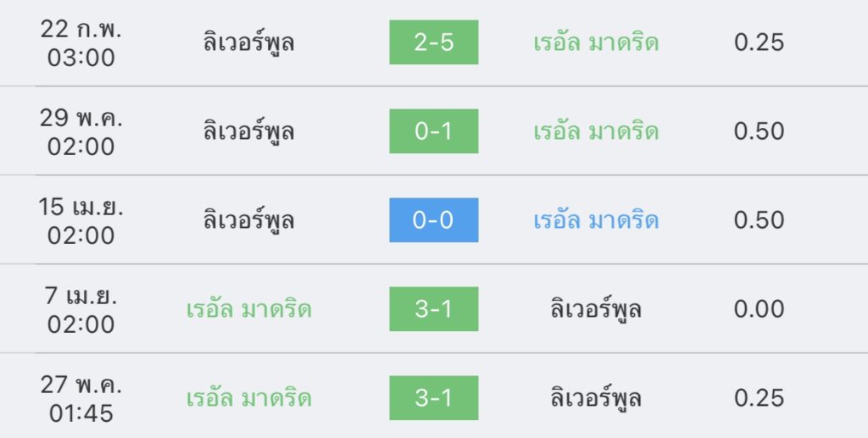Open the 0-1 score badge
The width and height of the screenshot is (868, 438).
(x=433, y=131)
